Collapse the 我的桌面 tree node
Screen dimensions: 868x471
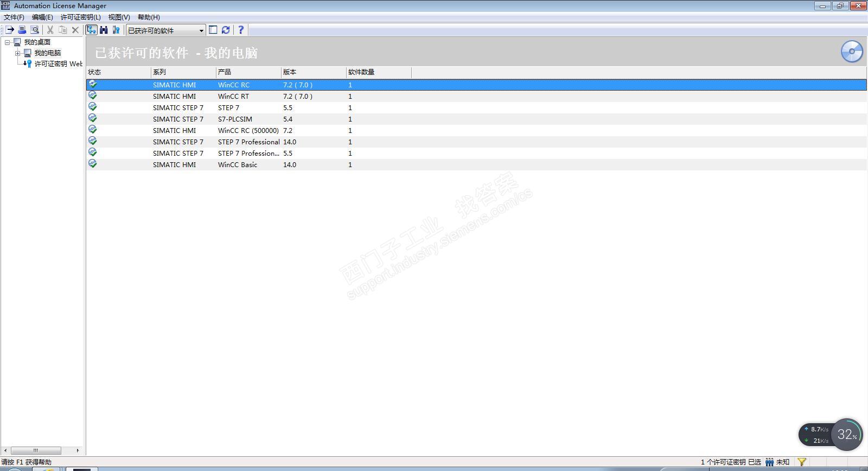(8, 42)
